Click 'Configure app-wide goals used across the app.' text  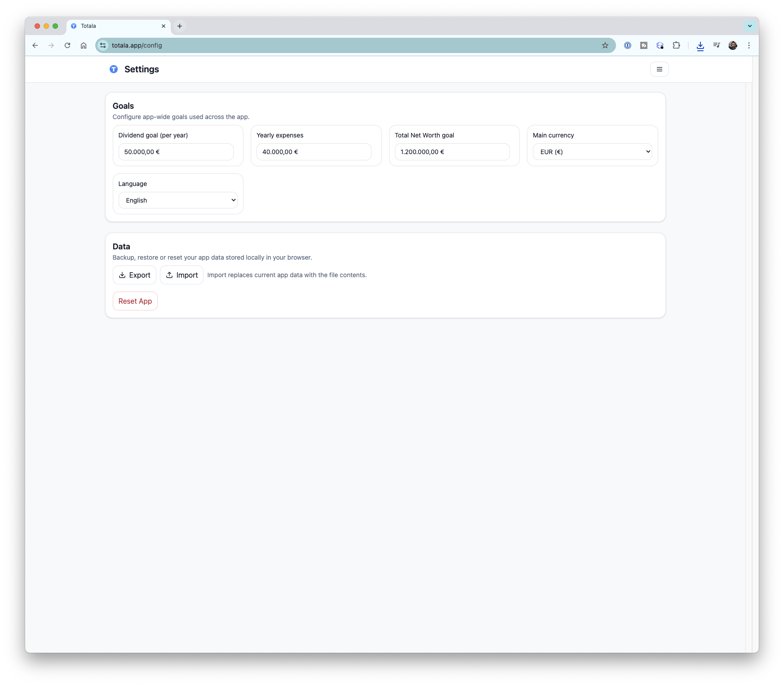[181, 117]
